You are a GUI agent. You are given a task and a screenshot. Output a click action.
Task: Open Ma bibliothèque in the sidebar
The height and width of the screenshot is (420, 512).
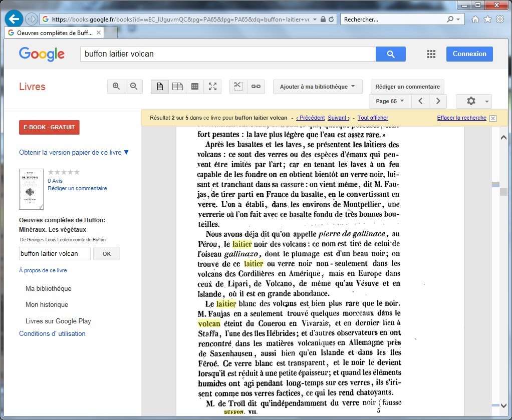pos(48,288)
